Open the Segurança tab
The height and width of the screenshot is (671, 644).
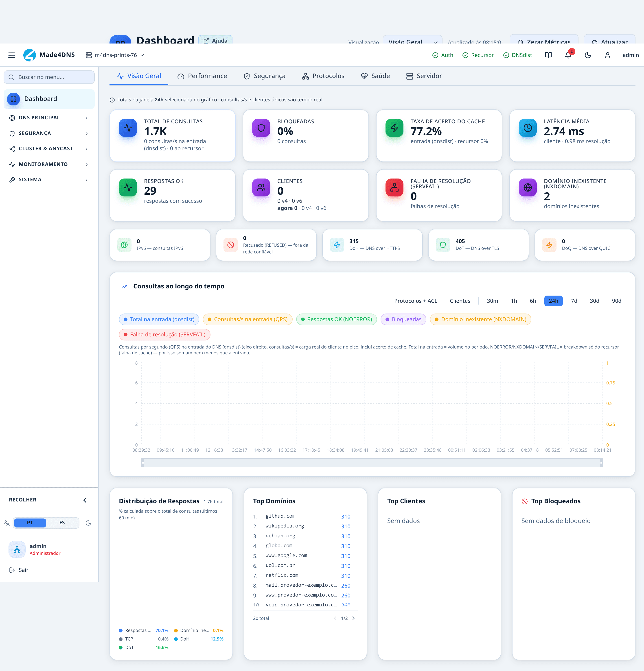point(265,76)
